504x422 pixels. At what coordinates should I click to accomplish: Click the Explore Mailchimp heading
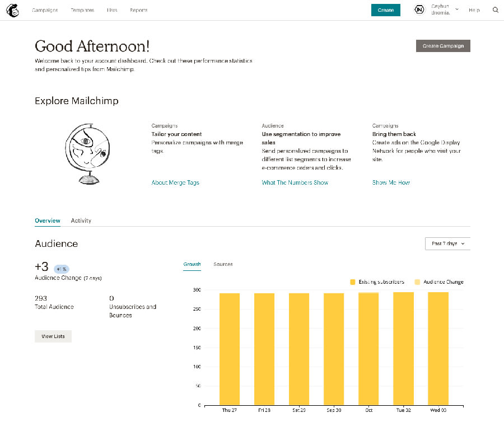[77, 101]
